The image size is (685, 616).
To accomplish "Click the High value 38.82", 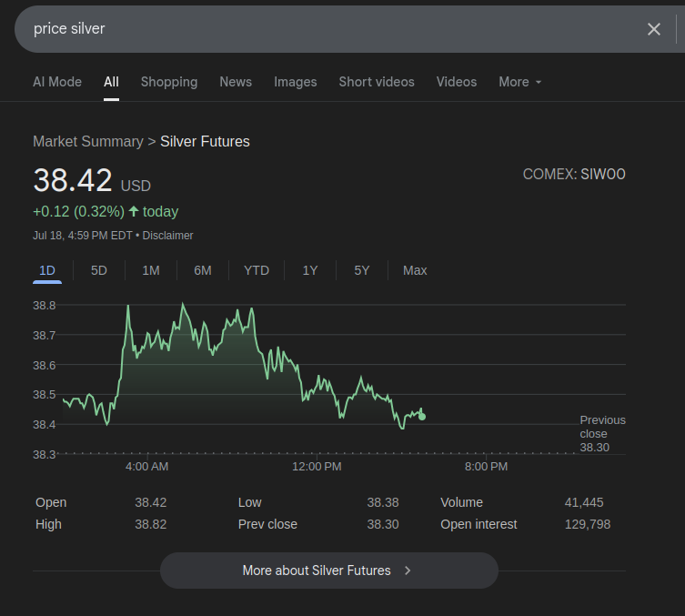I will [x=151, y=524].
